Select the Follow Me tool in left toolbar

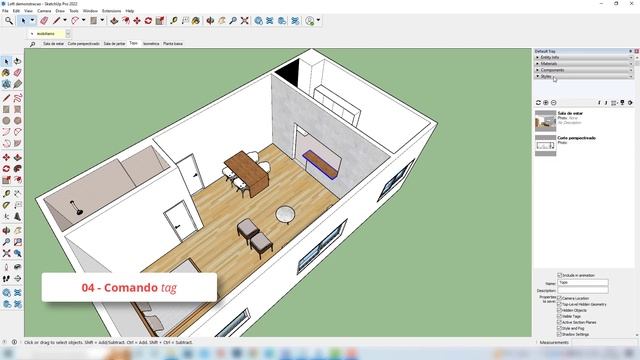[18, 169]
